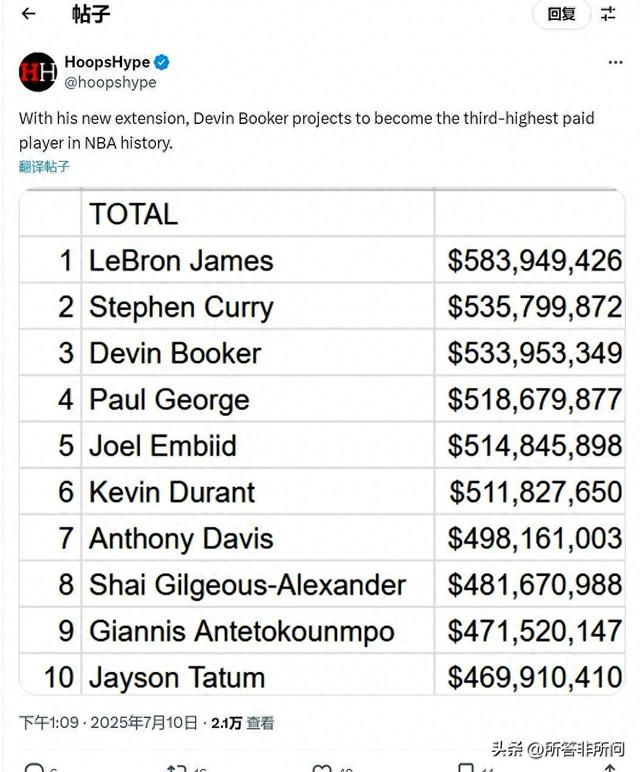
Task: Click 翻译帖子 to translate post
Action: 44,166
